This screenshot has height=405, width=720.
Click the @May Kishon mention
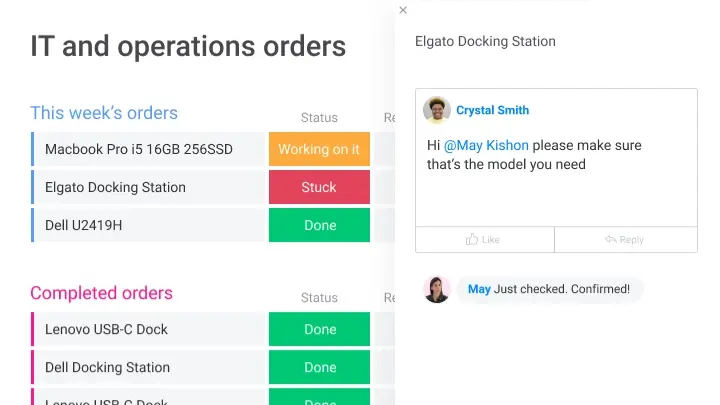[x=486, y=145]
